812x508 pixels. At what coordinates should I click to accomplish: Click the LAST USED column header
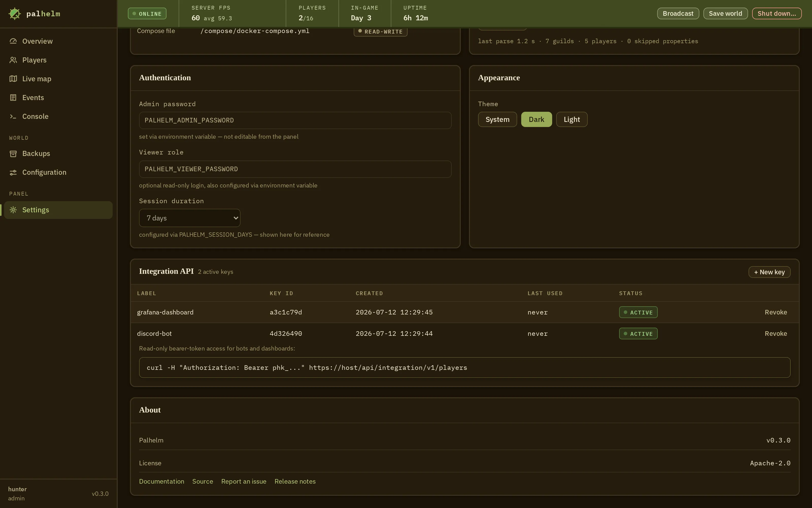click(545, 293)
